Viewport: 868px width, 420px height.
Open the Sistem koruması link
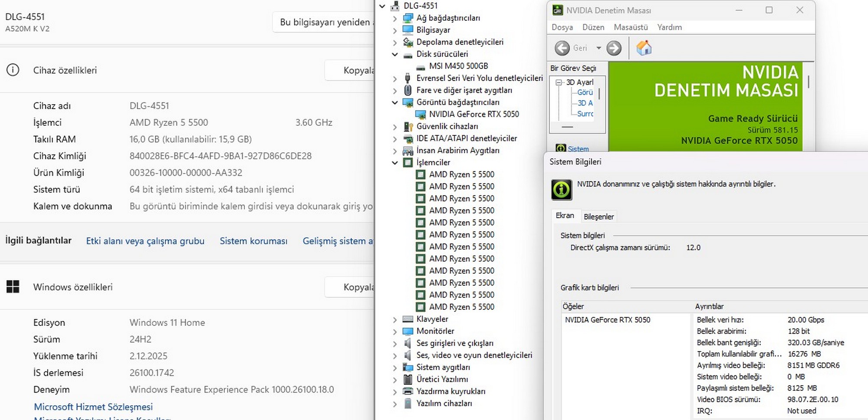coord(253,241)
